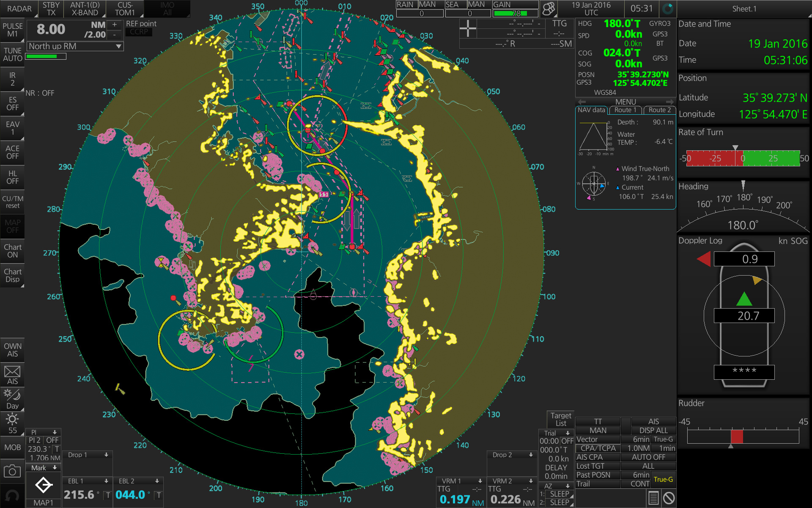
Task: Decrease range with the minus button
Action: pyautogui.click(x=114, y=35)
